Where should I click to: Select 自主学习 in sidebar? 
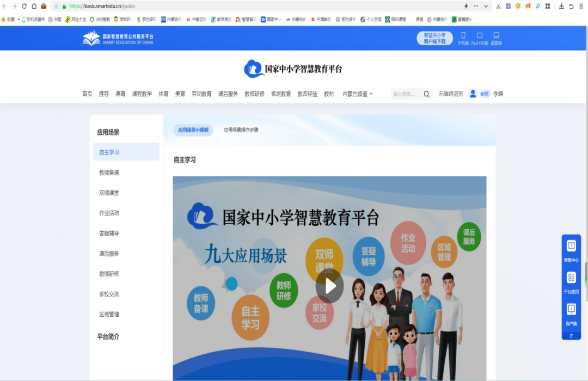126,152
